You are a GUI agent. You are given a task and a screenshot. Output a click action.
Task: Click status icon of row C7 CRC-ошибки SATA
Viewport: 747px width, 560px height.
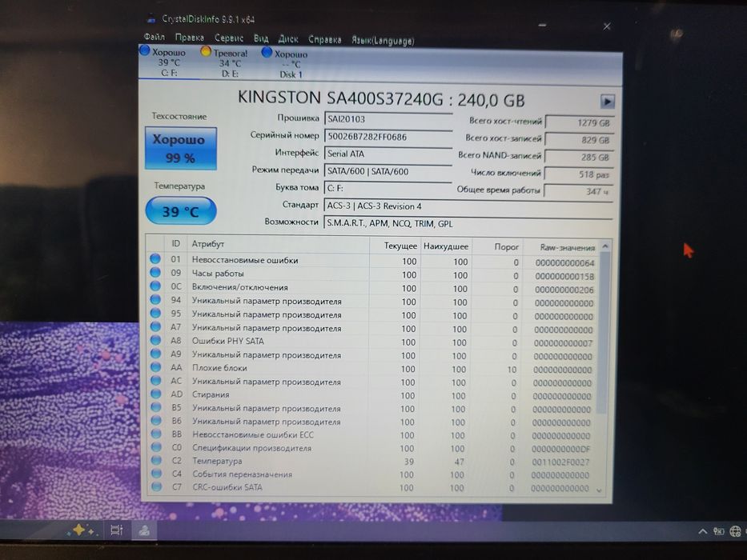[156, 486]
